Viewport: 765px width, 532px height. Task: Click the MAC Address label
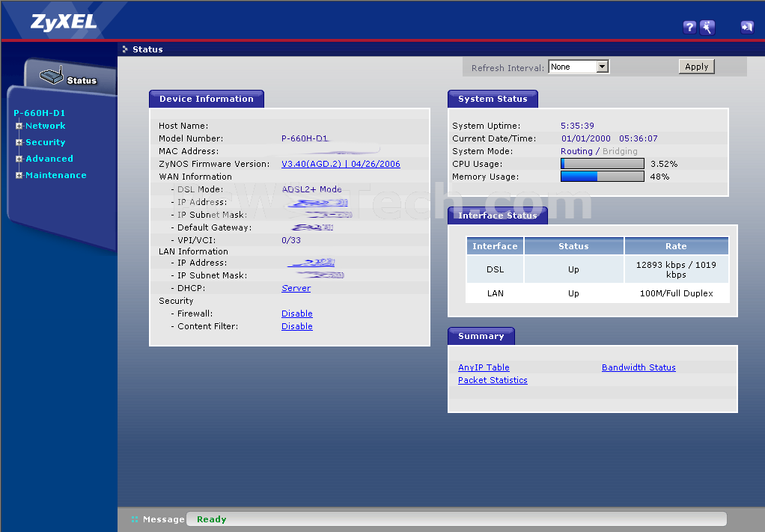click(189, 151)
